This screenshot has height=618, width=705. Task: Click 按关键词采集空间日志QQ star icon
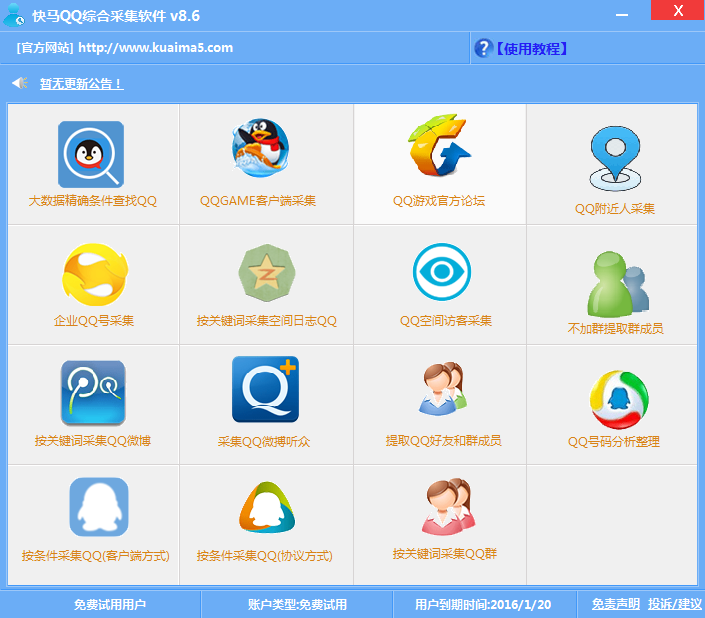point(266,272)
